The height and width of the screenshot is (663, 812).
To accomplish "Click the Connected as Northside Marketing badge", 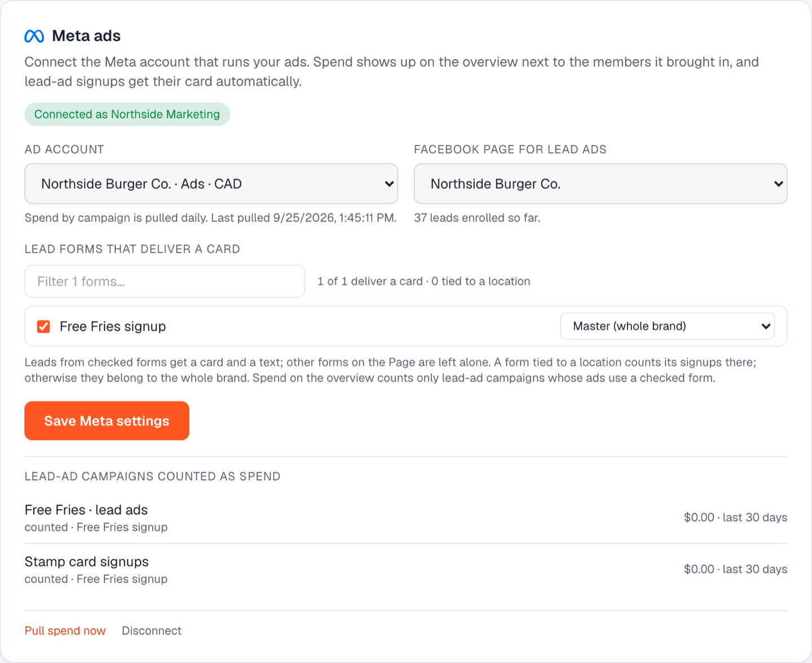I will (x=127, y=115).
